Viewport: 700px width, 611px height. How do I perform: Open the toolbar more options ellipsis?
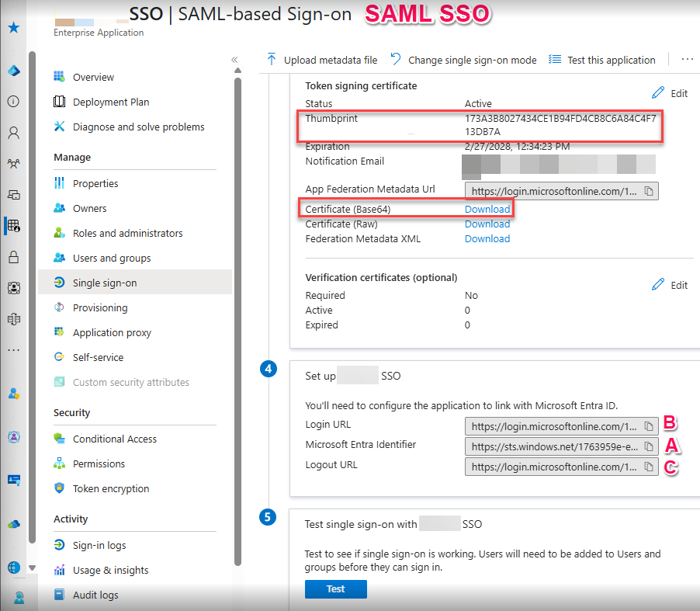[687, 60]
